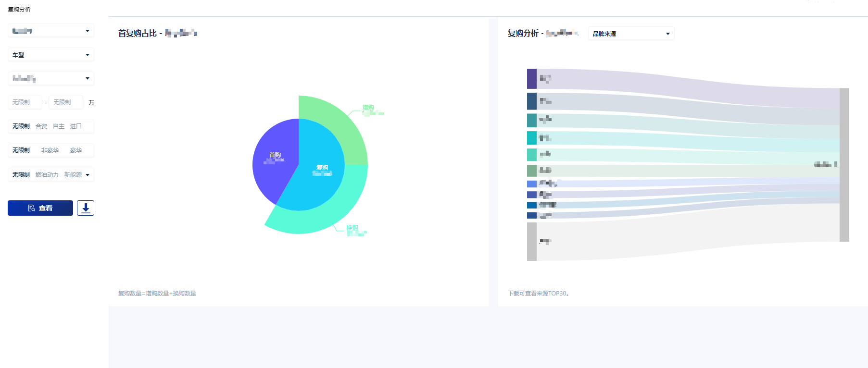Screen dimensions: 868x368
Task: Select the 燃油动力 option
Action: point(47,175)
